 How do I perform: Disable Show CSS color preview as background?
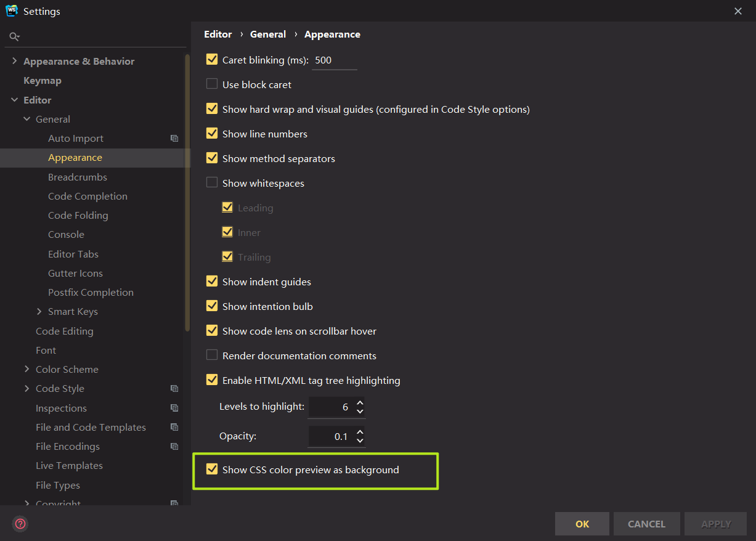(x=212, y=470)
